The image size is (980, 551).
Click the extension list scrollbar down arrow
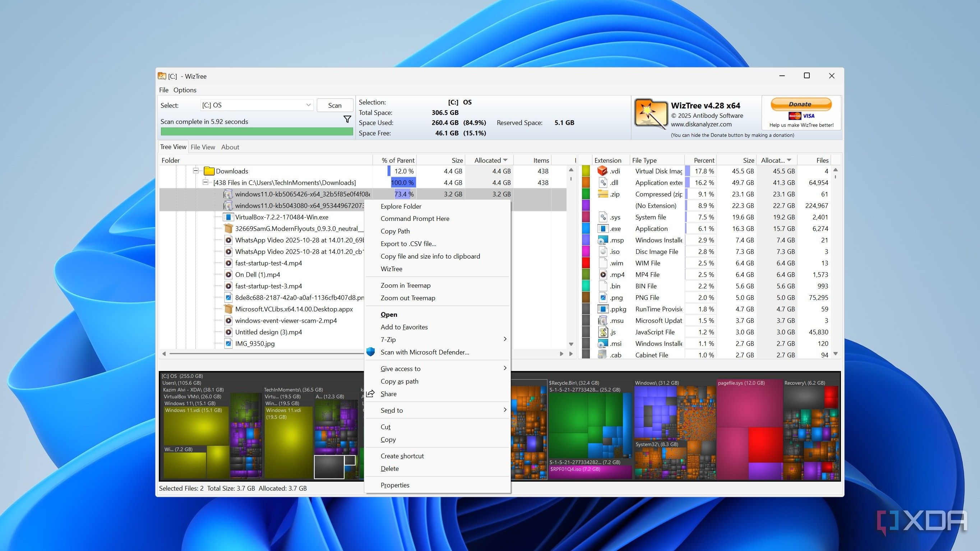[836, 354]
